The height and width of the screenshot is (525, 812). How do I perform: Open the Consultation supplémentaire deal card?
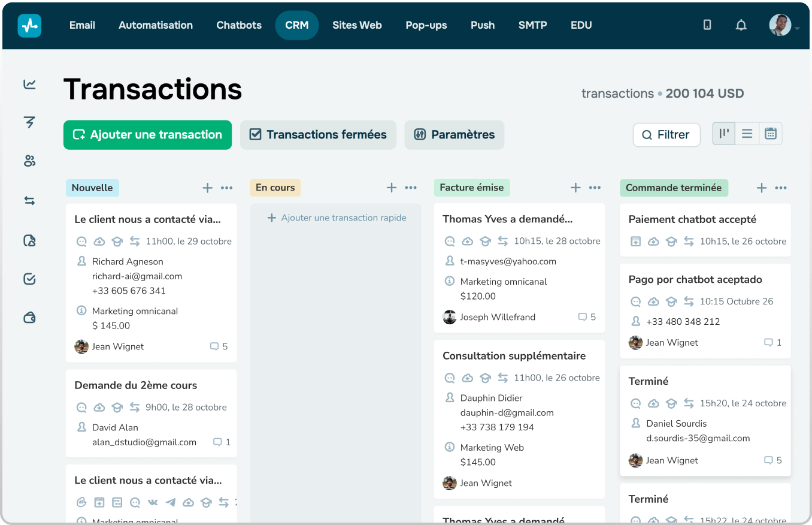click(514, 356)
